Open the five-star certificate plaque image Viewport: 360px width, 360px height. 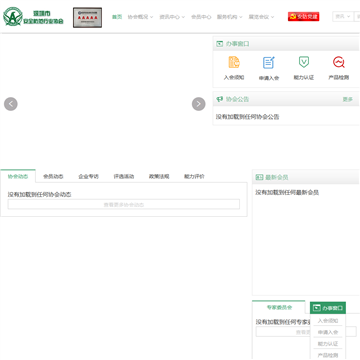pyautogui.click(x=87, y=17)
